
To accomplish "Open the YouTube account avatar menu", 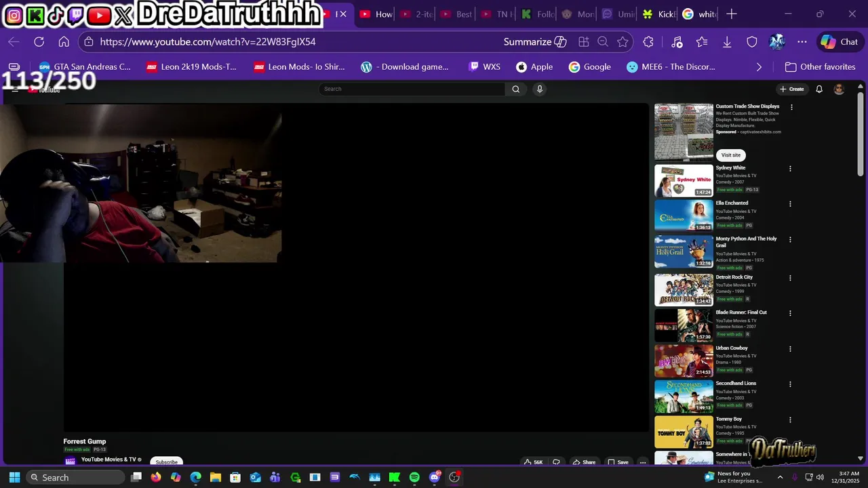I will pyautogui.click(x=839, y=89).
